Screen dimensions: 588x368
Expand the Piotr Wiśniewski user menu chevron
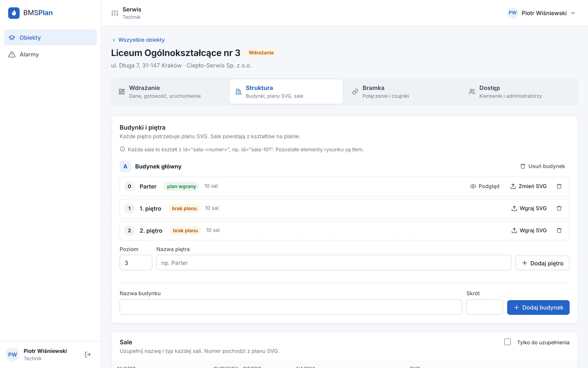coord(573,13)
